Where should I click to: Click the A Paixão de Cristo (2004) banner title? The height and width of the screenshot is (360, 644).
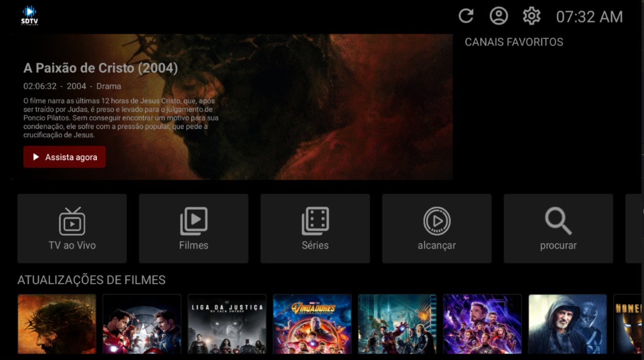(x=101, y=68)
